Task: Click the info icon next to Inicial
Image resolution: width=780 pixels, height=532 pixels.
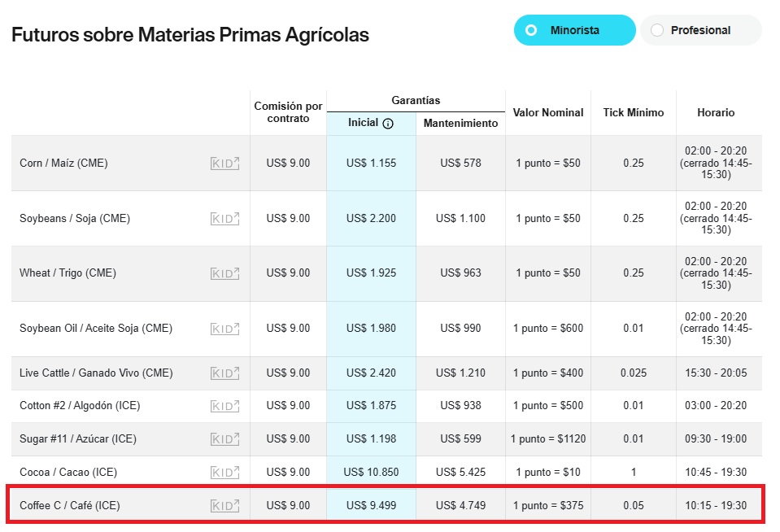Action: 388,124
